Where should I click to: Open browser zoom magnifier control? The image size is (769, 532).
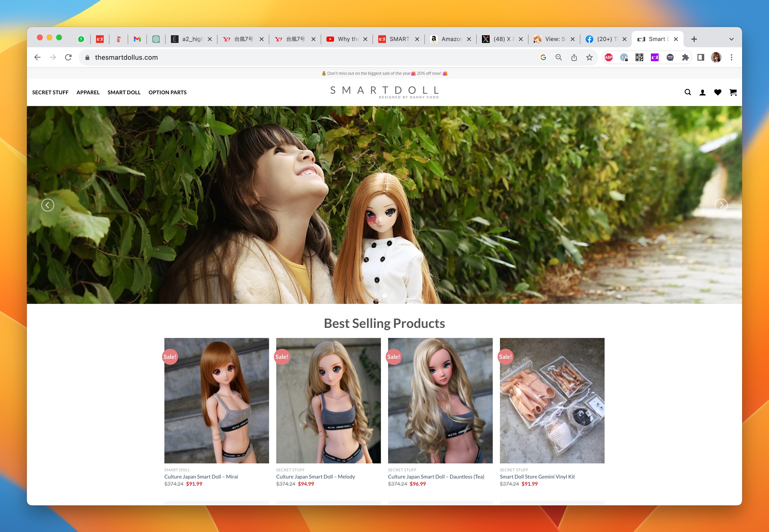coord(559,57)
